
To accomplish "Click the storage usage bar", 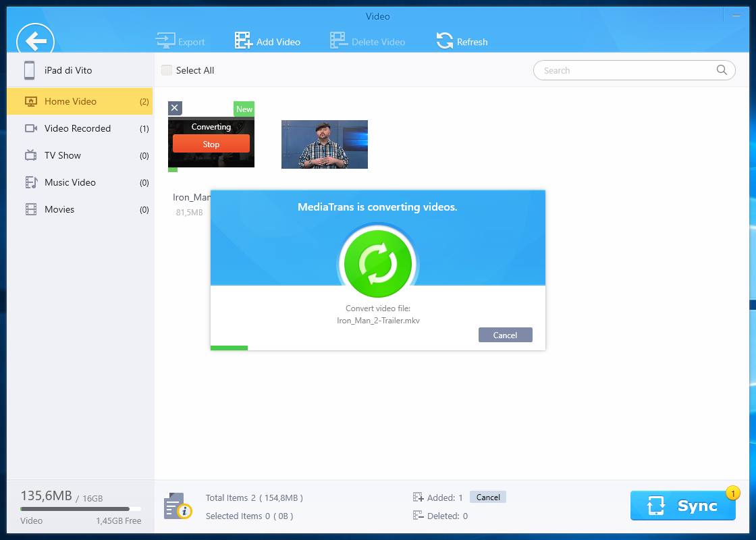I will click(x=80, y=509).
